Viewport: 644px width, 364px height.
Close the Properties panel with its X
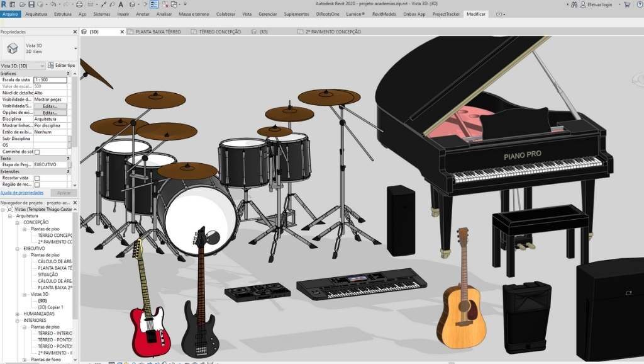[75, 31]
